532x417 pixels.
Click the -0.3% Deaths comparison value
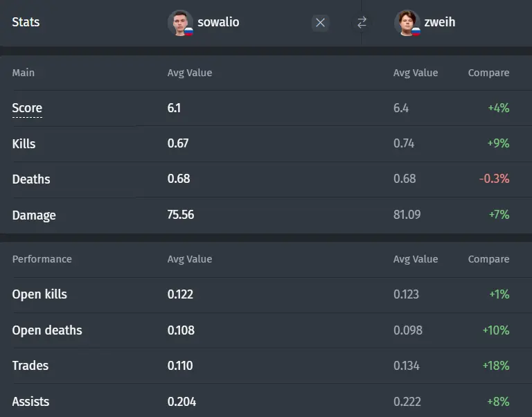click(x=494, y=179)
